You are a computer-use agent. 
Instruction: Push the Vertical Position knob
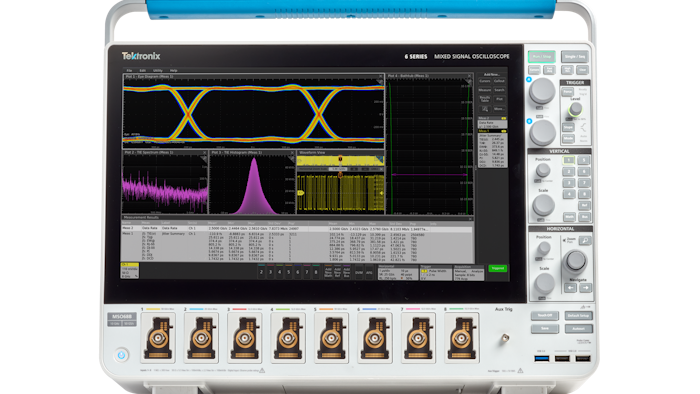pyautogui.click(x=543, y=170)
